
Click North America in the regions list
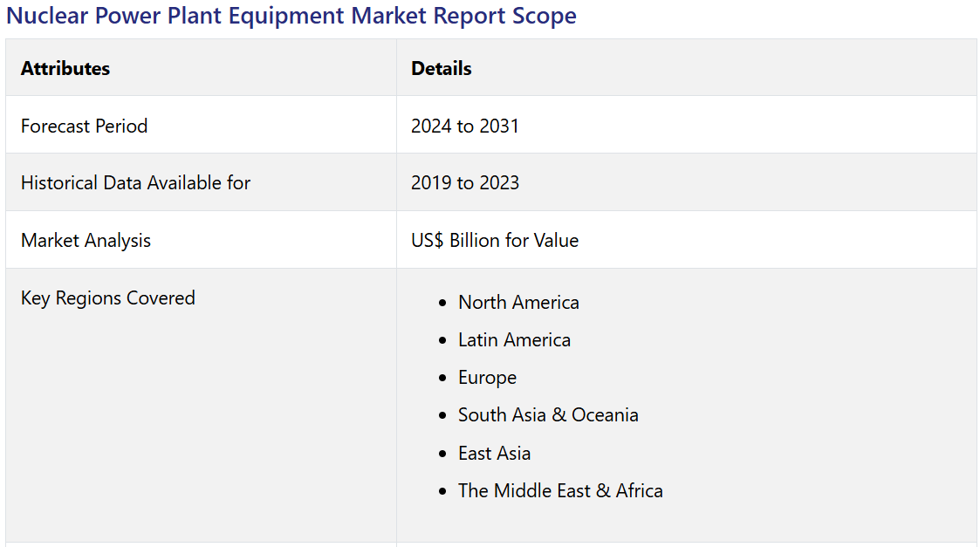pos(518,303)
